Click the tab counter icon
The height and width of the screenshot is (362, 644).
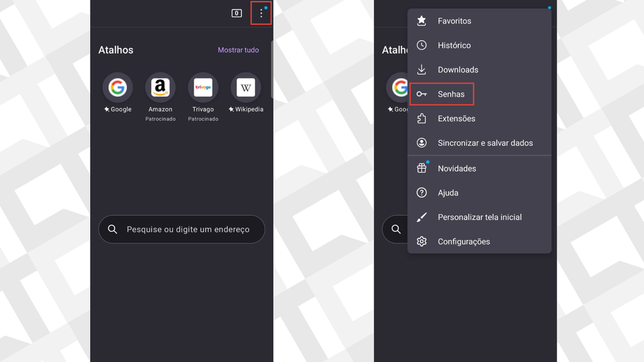236,13
